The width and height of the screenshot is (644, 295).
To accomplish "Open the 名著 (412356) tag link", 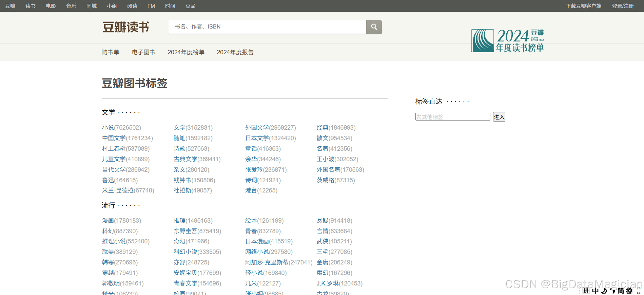I will point(323,149).
